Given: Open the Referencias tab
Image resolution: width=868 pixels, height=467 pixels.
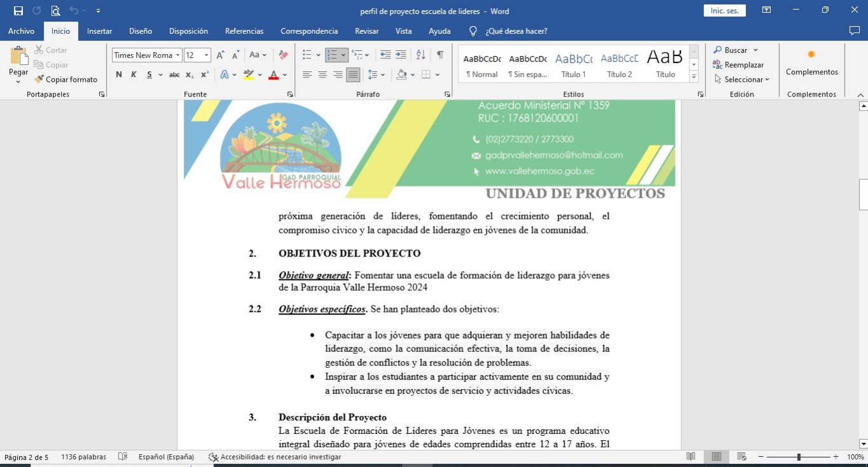Looking at the screenshot, I should point(244,31).
